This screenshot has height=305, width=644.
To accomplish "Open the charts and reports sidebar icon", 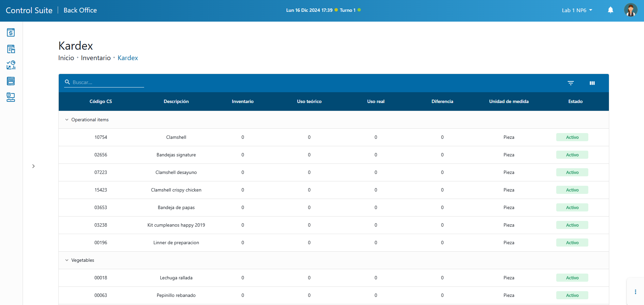I will [11, 65].
